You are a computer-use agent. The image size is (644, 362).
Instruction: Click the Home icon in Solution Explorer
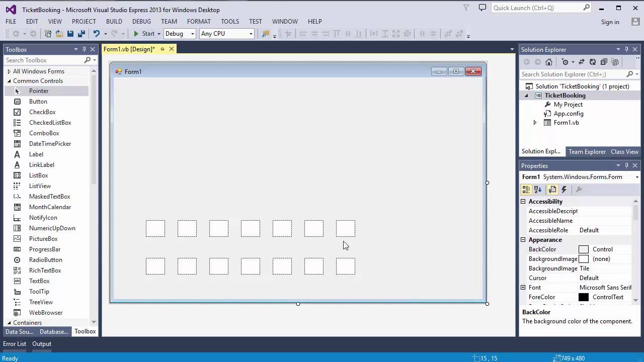click(x=549, y=61)
